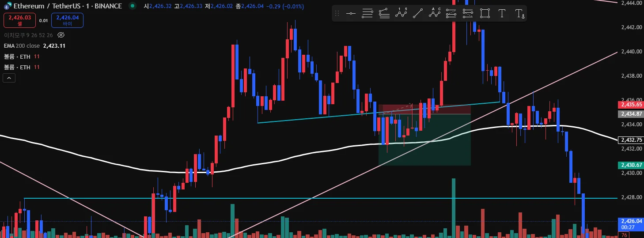This screenshot has height=238, width=644.
Task: Select the short position tool
Action: [468, 14]
